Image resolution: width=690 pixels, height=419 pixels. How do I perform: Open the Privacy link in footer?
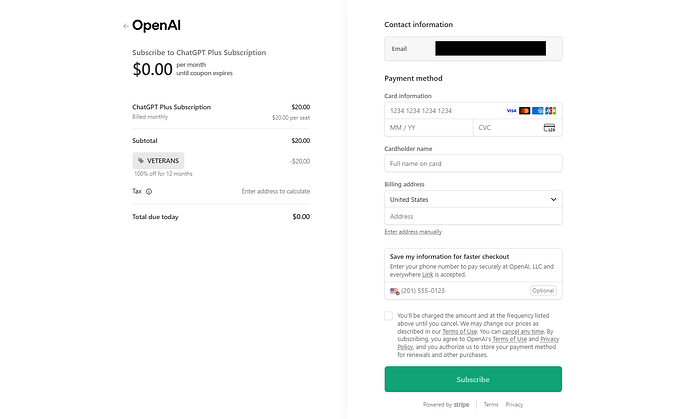tap(514, 405)
